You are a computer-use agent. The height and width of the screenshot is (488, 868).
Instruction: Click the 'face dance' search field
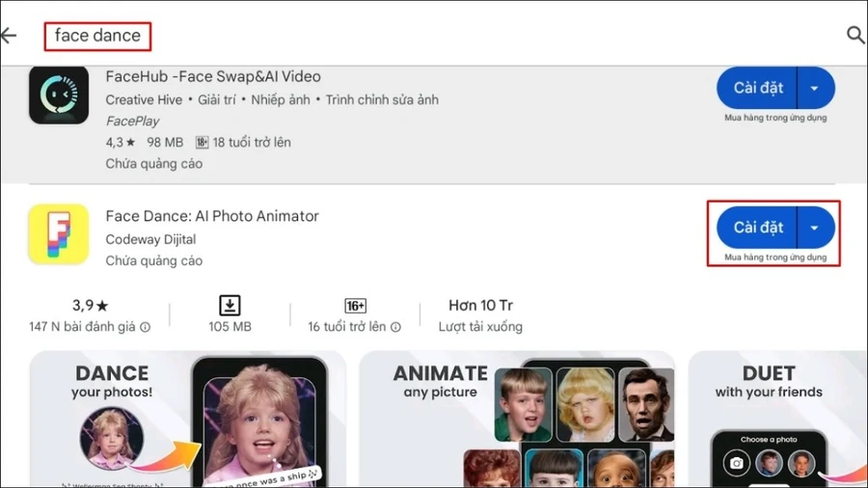point(97,36)
